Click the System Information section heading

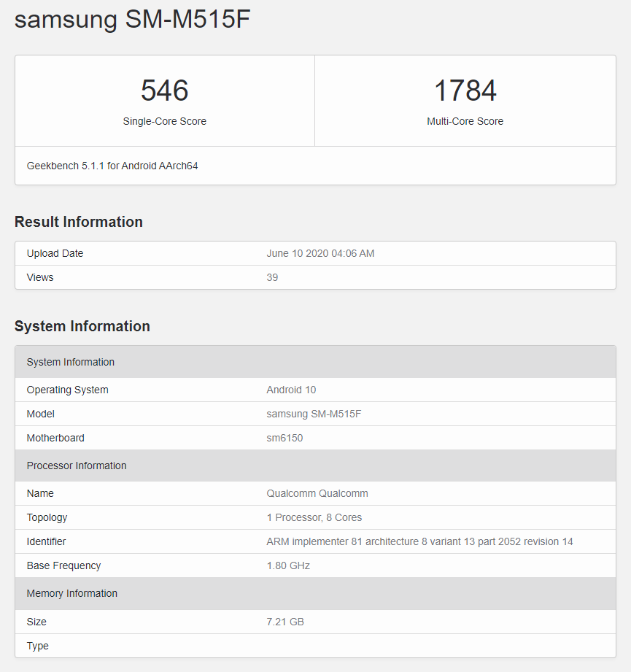coord(82,326)
